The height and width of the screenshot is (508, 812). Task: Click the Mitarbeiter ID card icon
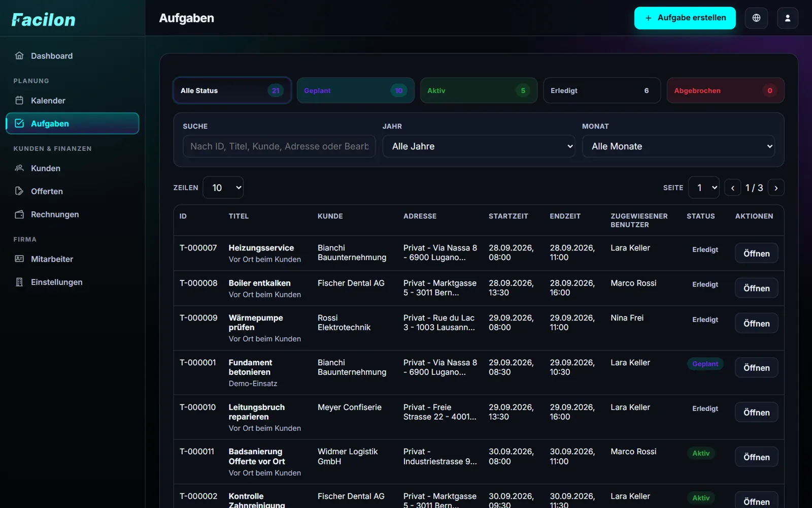(19, 259)
